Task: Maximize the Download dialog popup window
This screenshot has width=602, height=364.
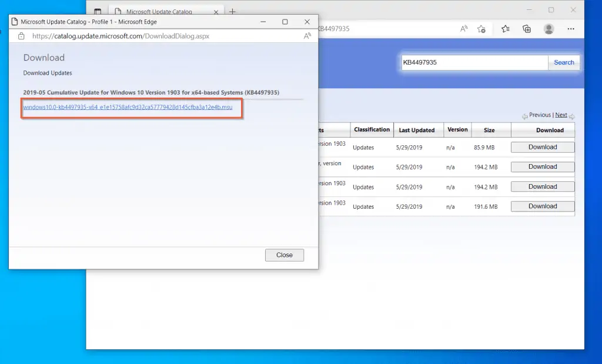Action: tap(285, 22)
